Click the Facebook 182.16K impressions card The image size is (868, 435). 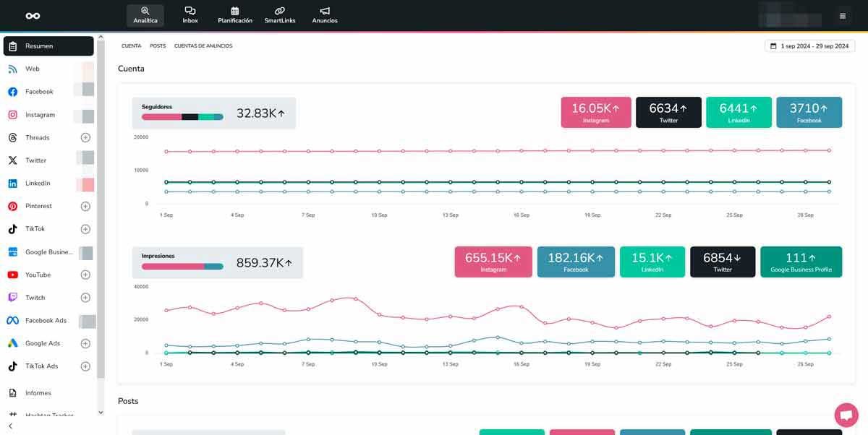[x=576, y=262]
